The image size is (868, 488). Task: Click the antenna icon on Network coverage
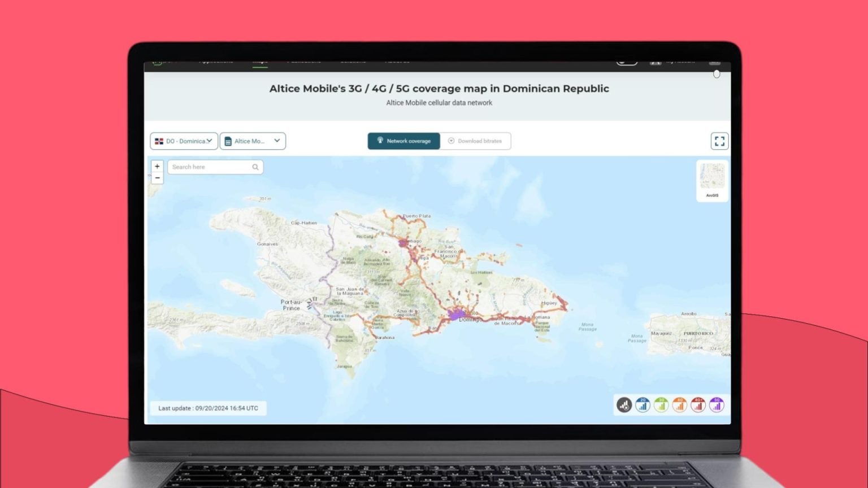[x=380, y=141]
